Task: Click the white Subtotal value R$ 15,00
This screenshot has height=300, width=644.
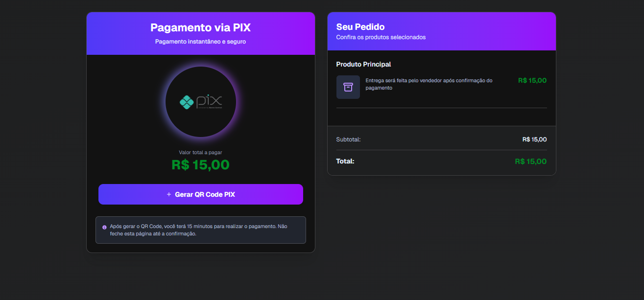Action: (x=534, y=139)
